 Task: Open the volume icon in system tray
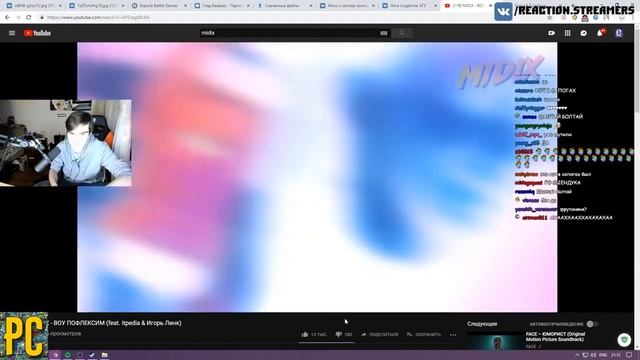[593, 355]
